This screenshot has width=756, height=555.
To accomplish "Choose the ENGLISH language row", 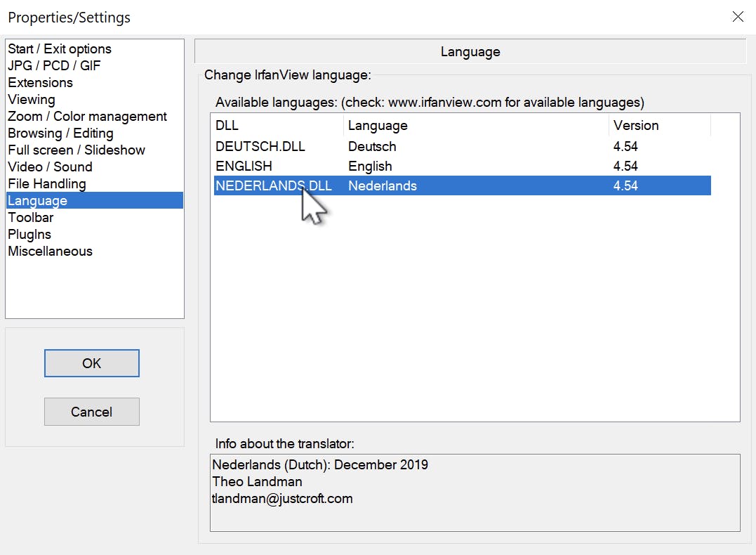I will (244, 166).
